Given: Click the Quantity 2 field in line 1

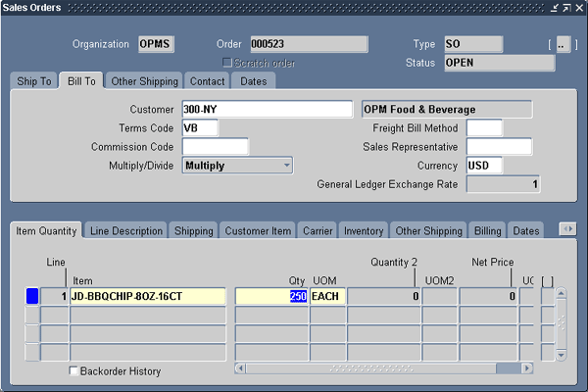Looking at the screenshot, I should [x=383, y=296].
